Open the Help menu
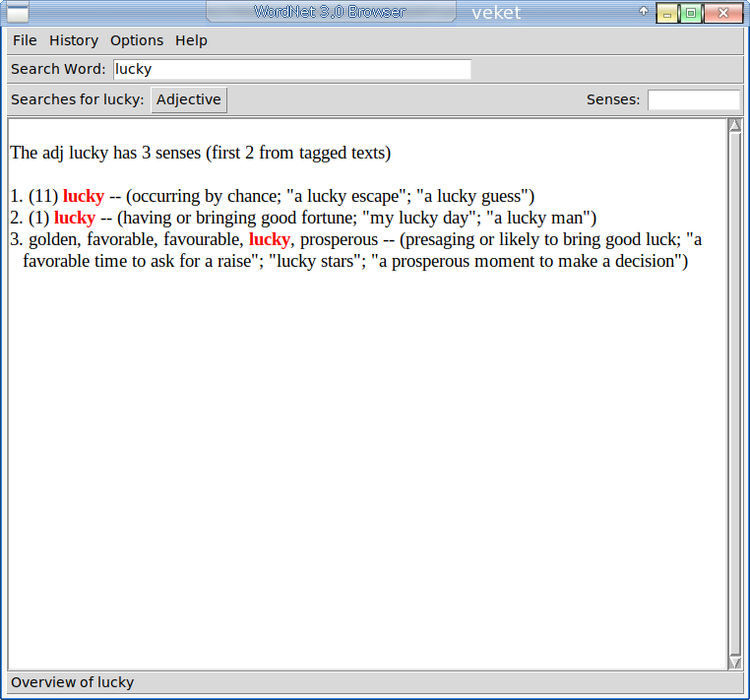The height and width of the screenshot is (700, 750). pyautogui.click(x=191, y=40)
